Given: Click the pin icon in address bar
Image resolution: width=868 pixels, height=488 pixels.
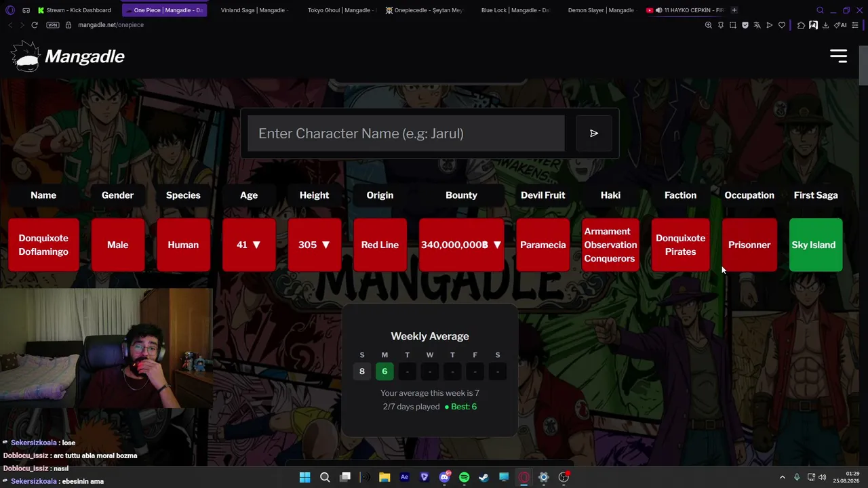Looking at the screenshot, I should coord(721,25).
